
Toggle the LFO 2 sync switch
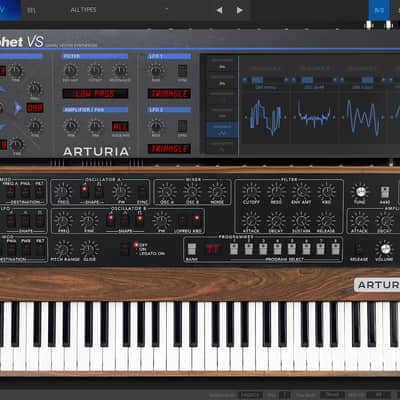coord(182,126)
